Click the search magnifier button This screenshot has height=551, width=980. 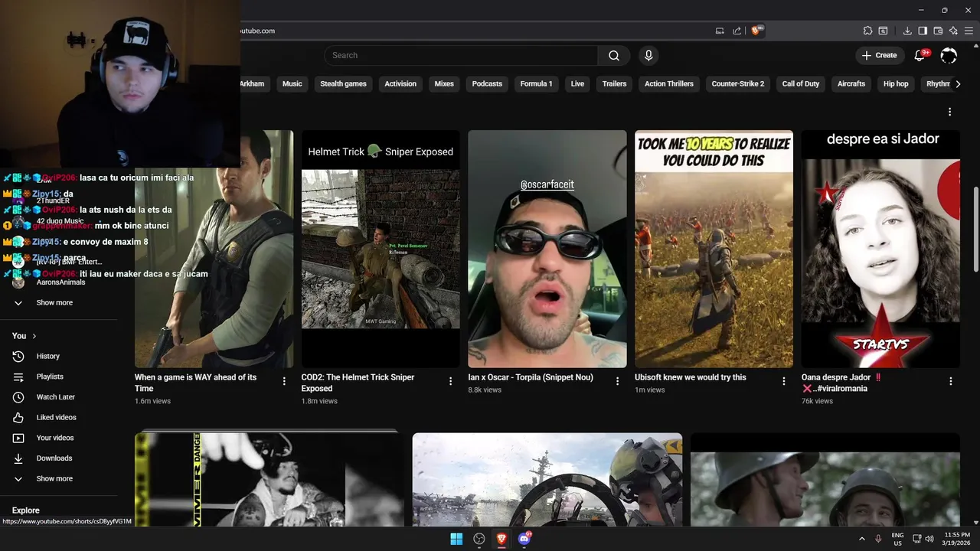(x=614, y=55)
